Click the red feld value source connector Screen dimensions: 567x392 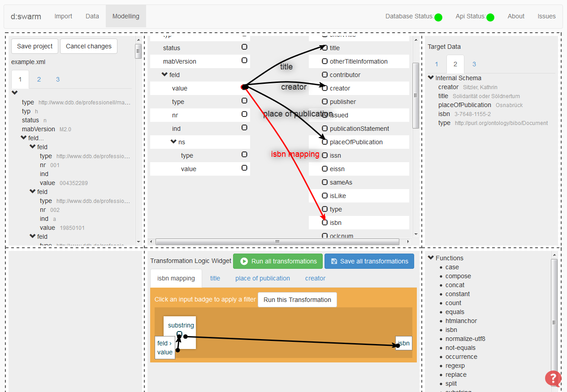click(x=244, y=87)
